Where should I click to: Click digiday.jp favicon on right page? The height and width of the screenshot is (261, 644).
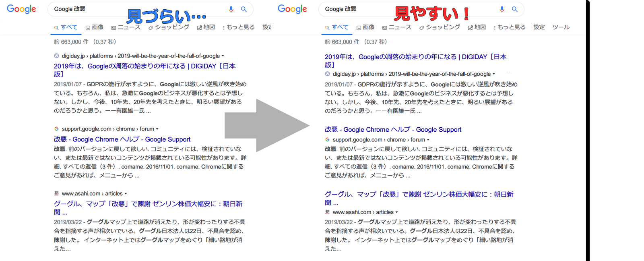point(327,74)
